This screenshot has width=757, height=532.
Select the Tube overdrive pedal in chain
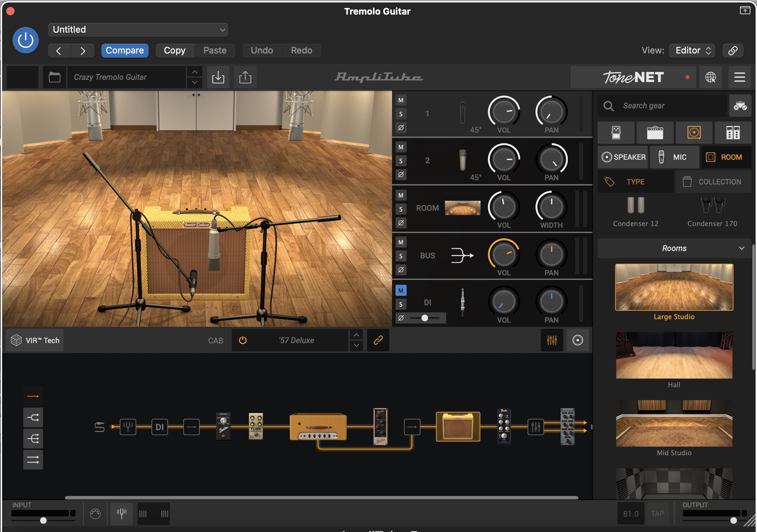[x=256, y=426]
